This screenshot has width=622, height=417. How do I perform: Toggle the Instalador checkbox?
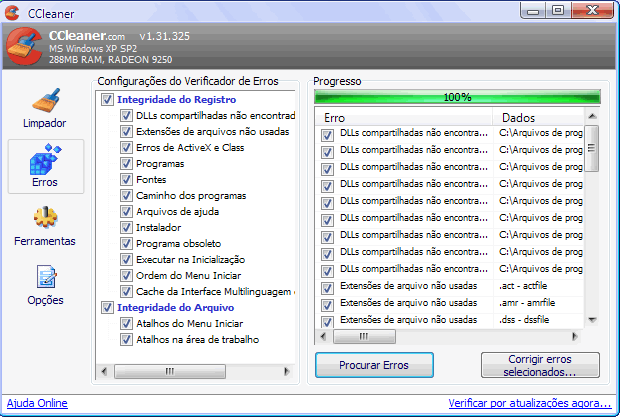coord(126,227)
